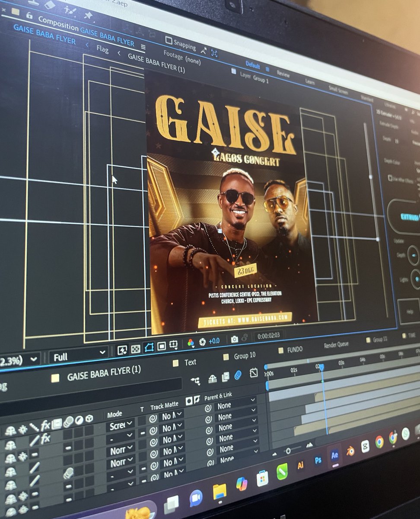This screenshot has width=420, height=519.
Task: Click the snapping options icon after Snapping
Action: 203,51
